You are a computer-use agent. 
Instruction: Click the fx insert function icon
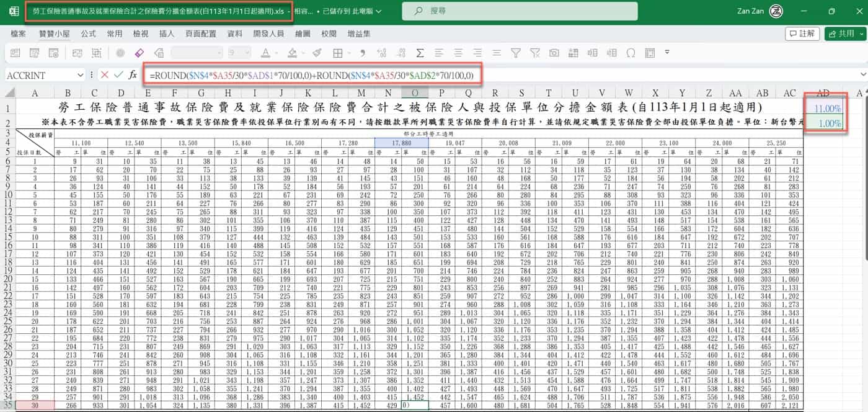[133, 75]
